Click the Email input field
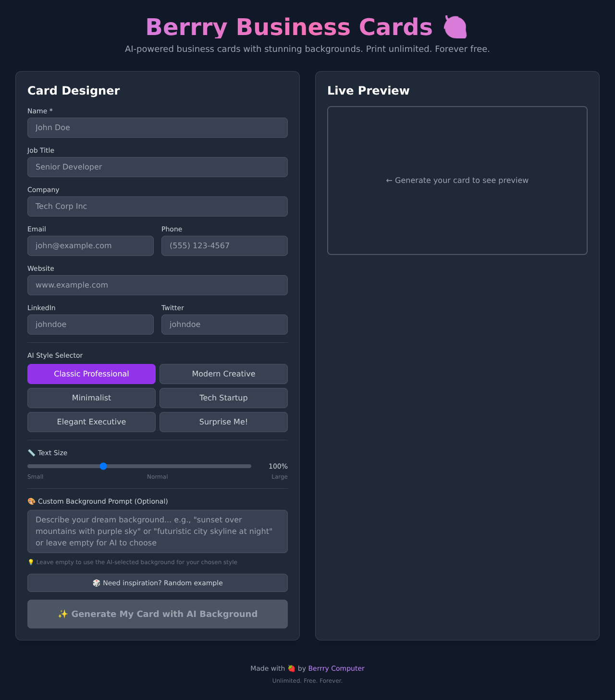615x700 pixels. (90, 245)
